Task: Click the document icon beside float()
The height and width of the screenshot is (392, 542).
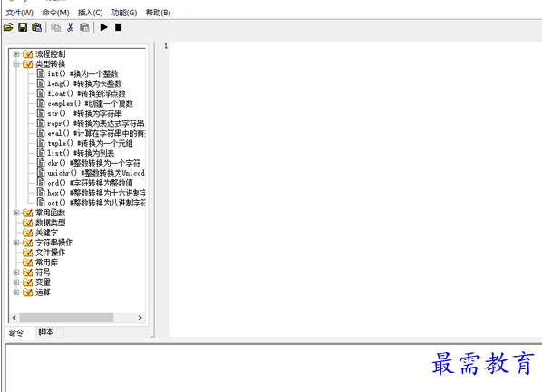Action: [x=41, y=93]
